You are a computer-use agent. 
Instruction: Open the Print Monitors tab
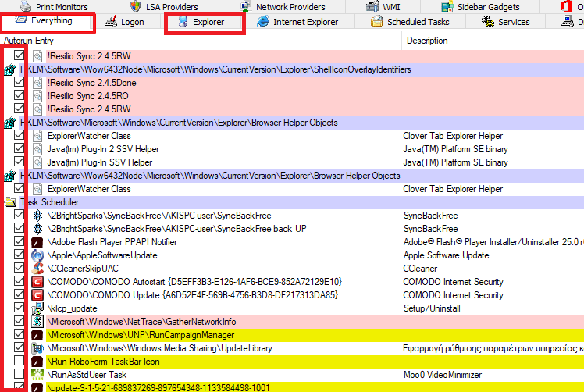pyautogui.click(x=55, y=7)
